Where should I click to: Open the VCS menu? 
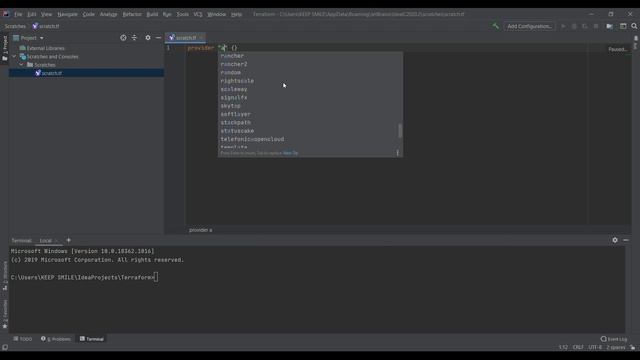pos(198,14)
